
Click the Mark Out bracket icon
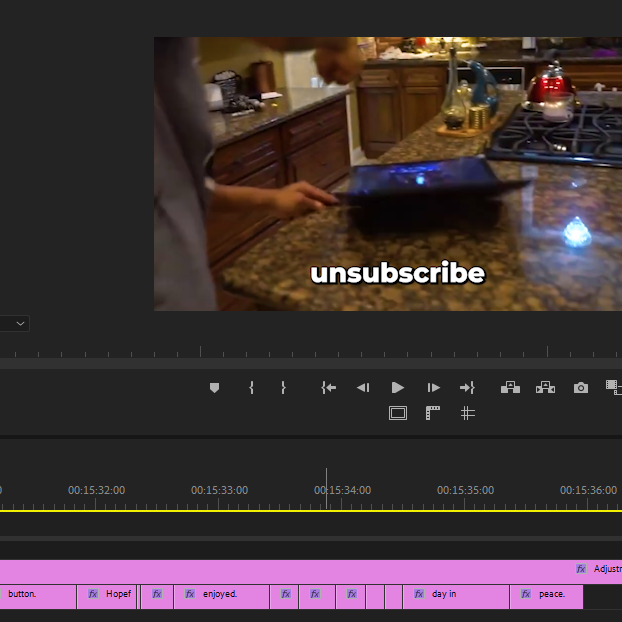[x=283, y=388]
